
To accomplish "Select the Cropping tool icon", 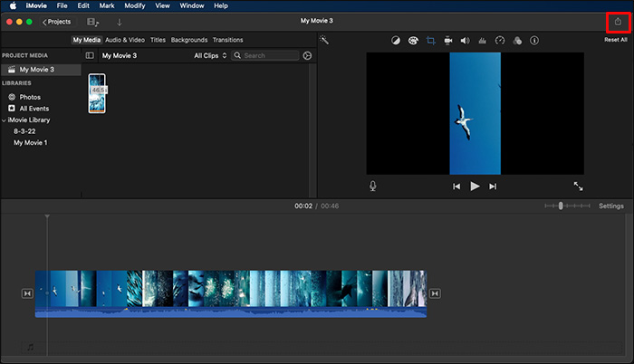I will [430, 41].
